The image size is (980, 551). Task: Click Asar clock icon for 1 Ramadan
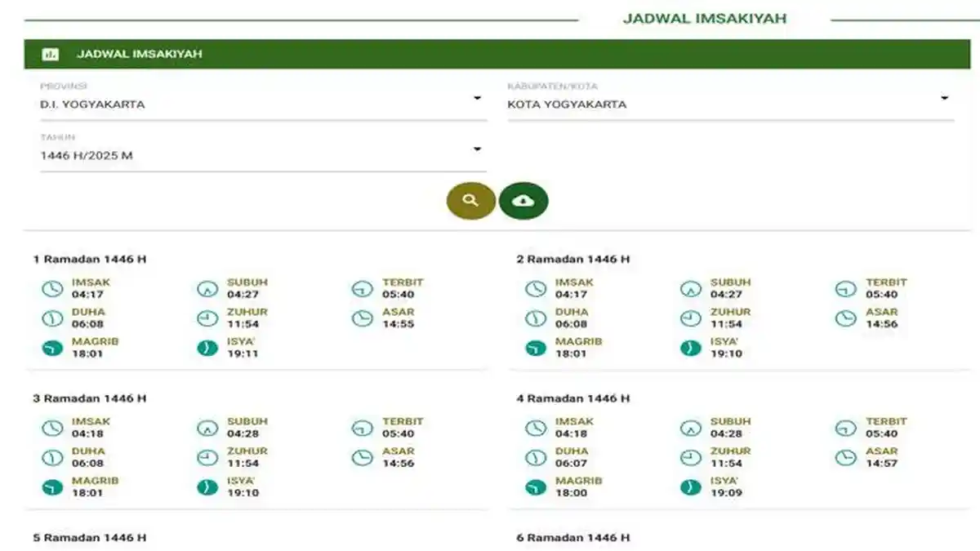[x=363, y=318]
